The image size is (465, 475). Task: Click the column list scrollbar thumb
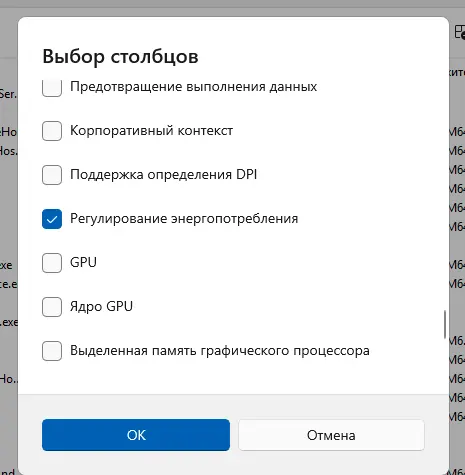pos(445,324)
